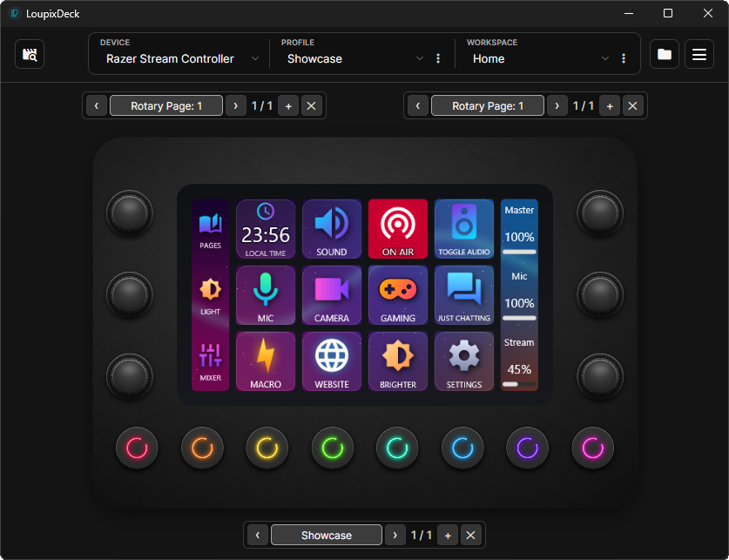Select the bottom left rotary dial
This screenshot has width=729, height=560.
click(130, 376)
